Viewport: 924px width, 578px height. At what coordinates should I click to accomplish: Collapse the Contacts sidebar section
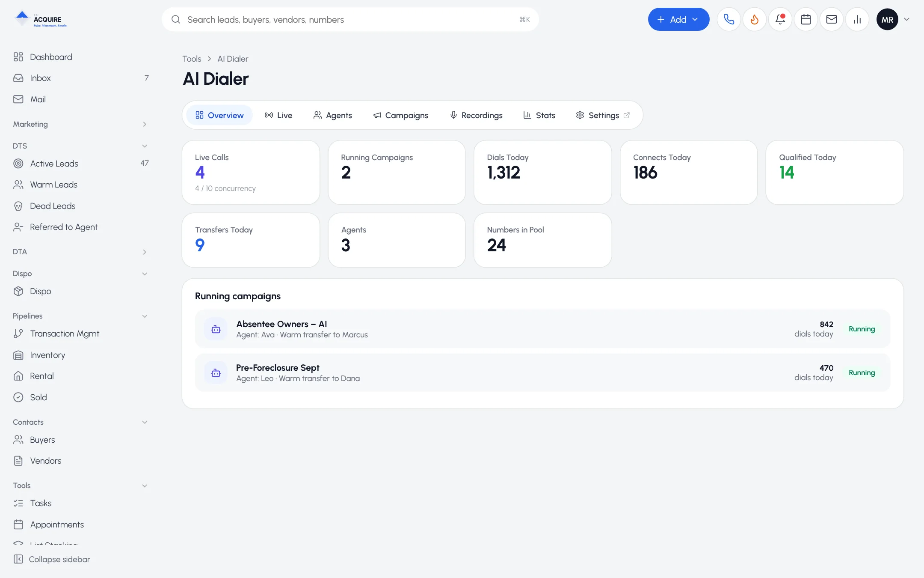click(x=80, y=422)
